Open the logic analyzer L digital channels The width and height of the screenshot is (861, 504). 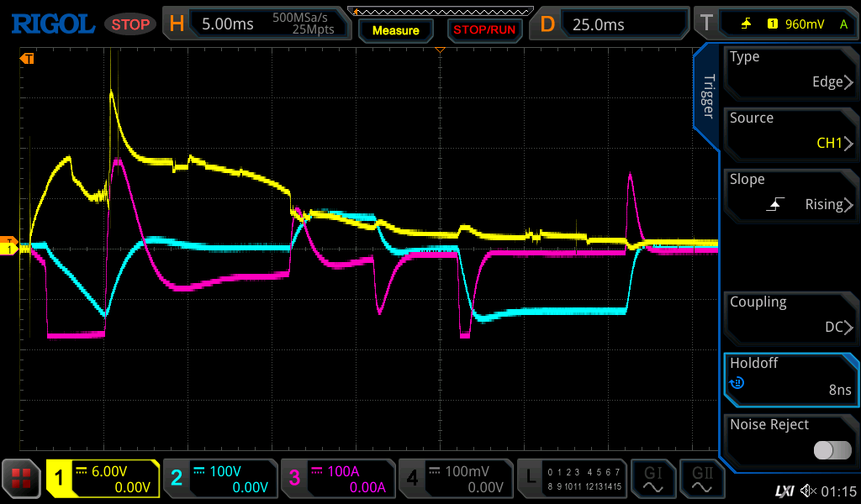[x=572, y=479]
